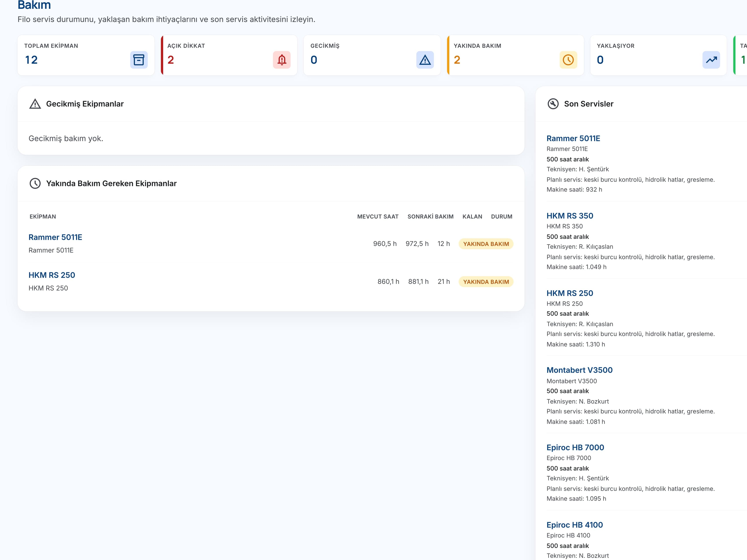Open HKM RS 350 service entry

point(570,216)
